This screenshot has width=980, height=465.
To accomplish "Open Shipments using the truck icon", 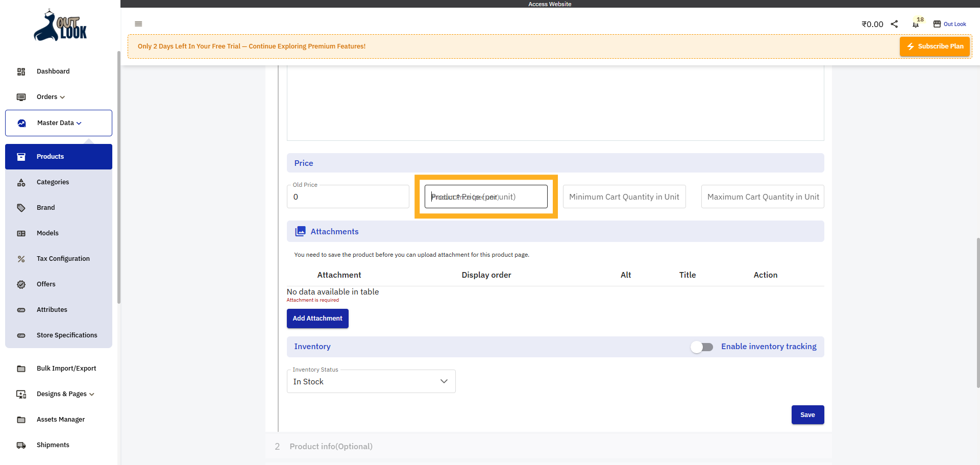I will pyautogui.click(x=21, y=445).
